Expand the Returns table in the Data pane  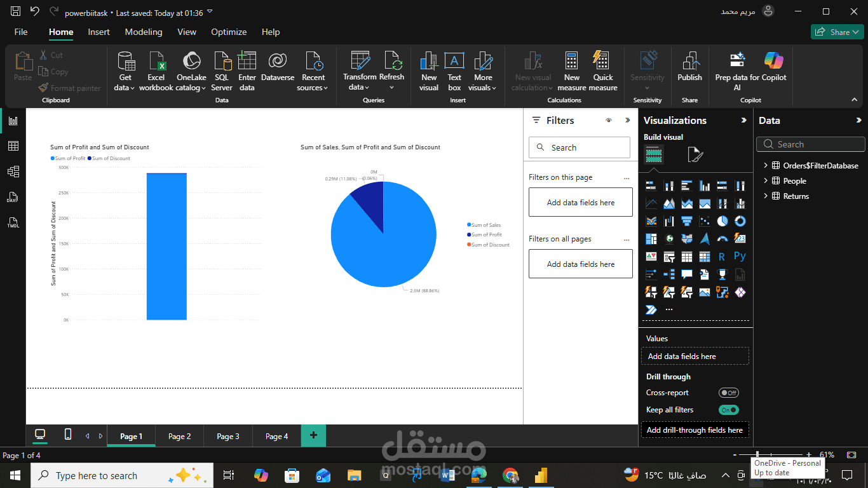[766, 196]
